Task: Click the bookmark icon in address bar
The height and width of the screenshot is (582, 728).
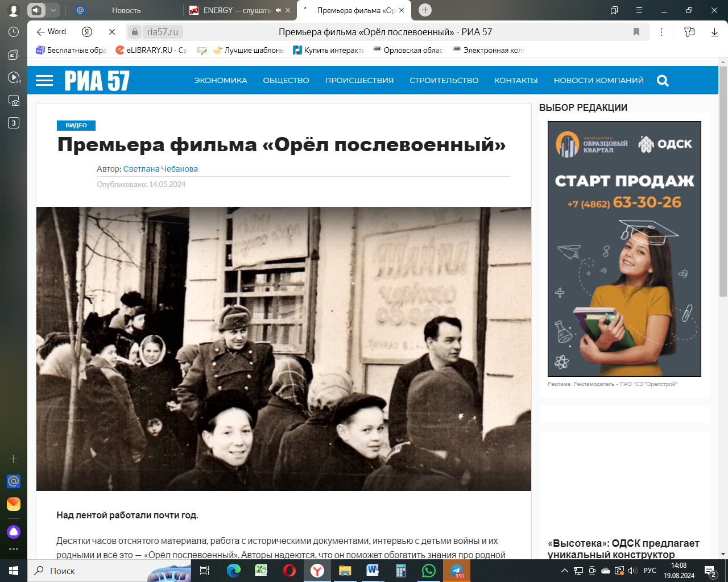Action: point(636,32)
